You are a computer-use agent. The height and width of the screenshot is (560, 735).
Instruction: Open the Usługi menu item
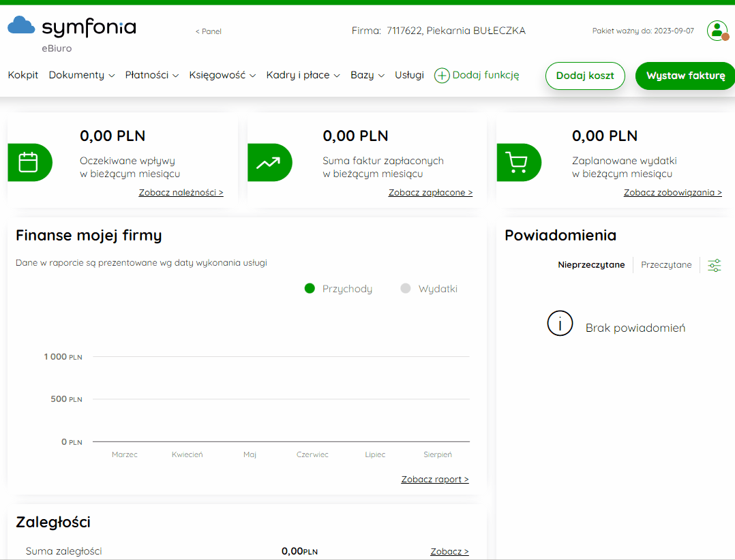[x=409, y=75]
